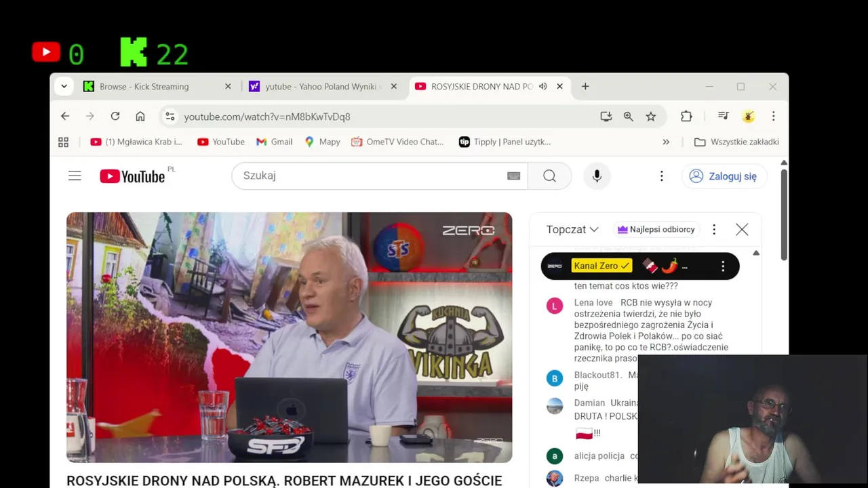868x488 pixels.
Task: Click the Najlepsi odbiorcy button
Action: click(x=656, y=230)
